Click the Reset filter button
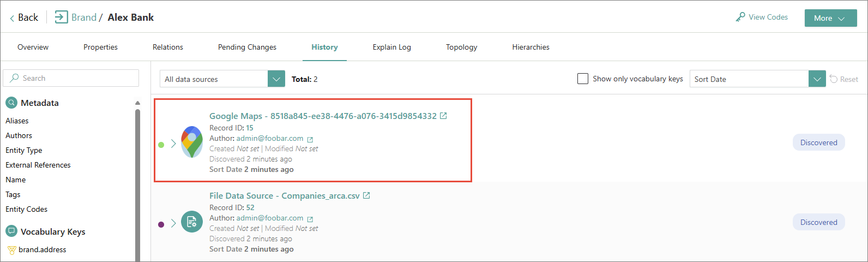Viewport: 868px width, 262px height. tap(844, 79)
